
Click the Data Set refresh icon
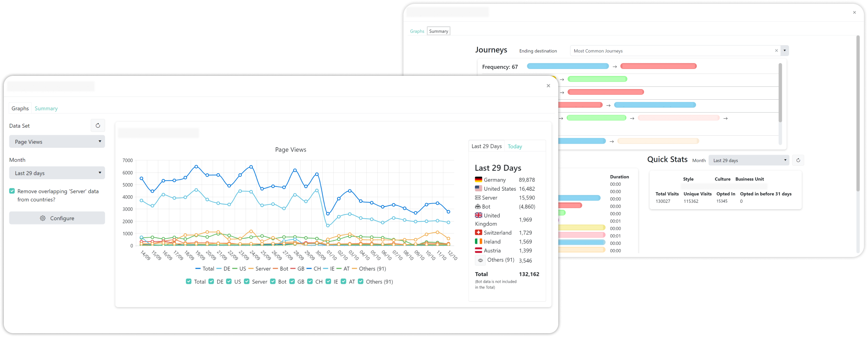coord(98,125)
